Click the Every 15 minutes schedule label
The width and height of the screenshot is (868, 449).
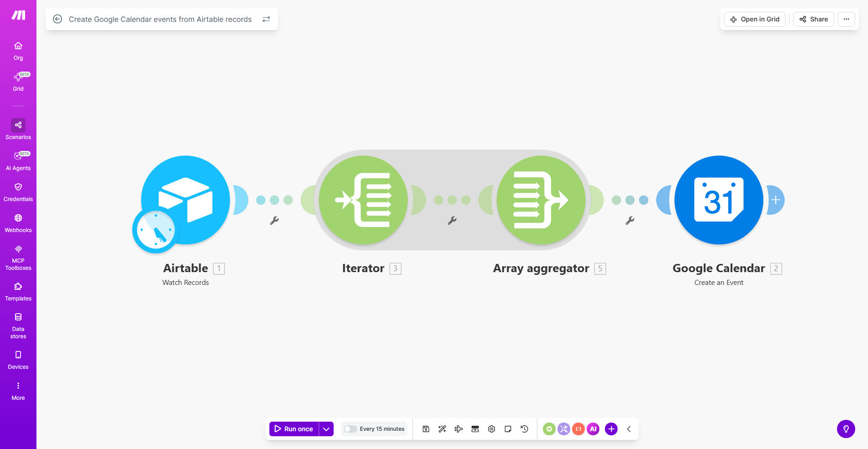click(382, 429)
